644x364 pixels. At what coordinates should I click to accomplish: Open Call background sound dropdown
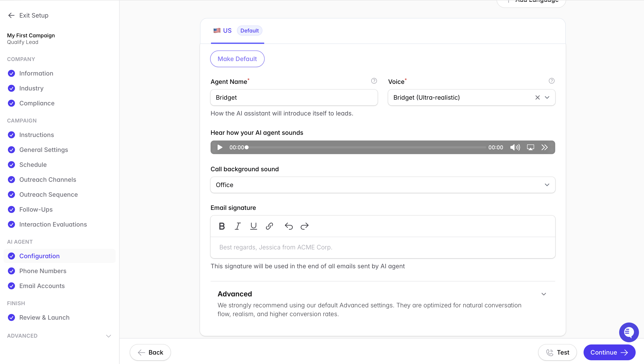(x=383, y=185)
